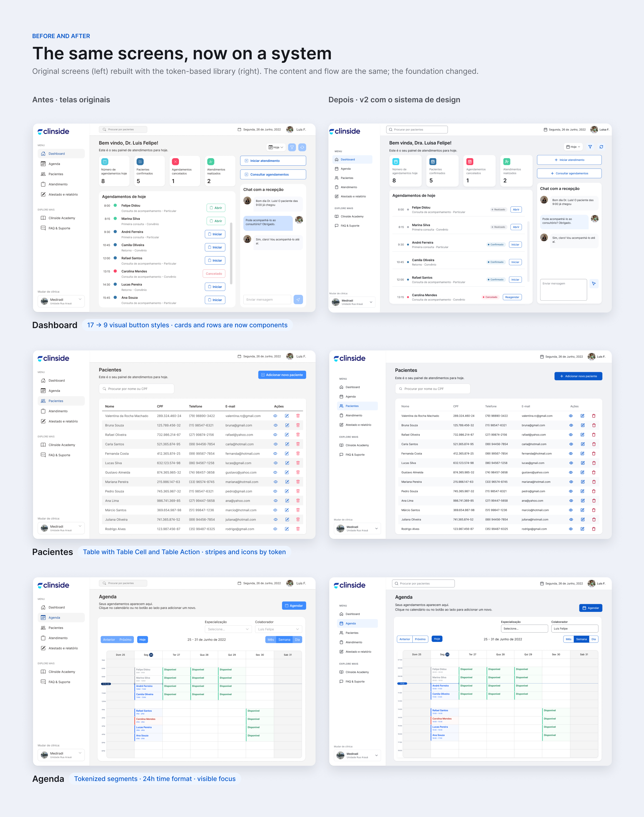Click Adicionar novo paciente in v2 Pacientes
The height and width of the screenshot is (817, 644).
578,376
